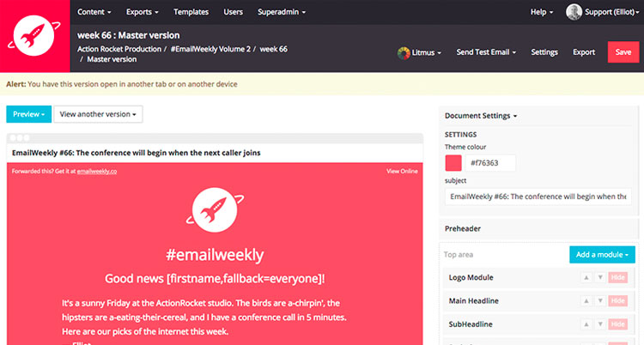This screenshot has height=345, width=644.
Task: Click the subject text input field
Action: coord(537,197)
